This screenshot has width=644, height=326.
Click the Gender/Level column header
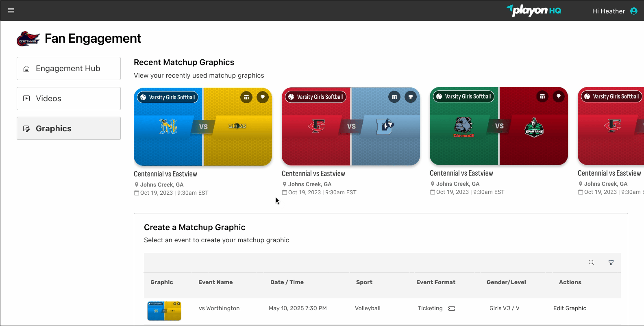[506, 282]
